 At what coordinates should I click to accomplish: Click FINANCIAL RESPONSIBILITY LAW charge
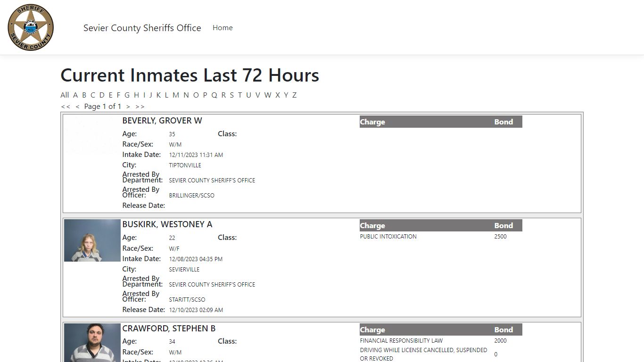[x=401, y=341]
